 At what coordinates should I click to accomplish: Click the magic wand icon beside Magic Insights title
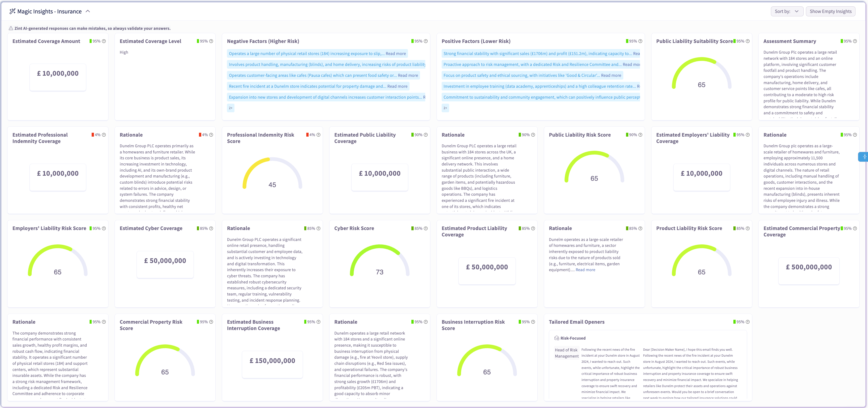(x=13, y=11)
